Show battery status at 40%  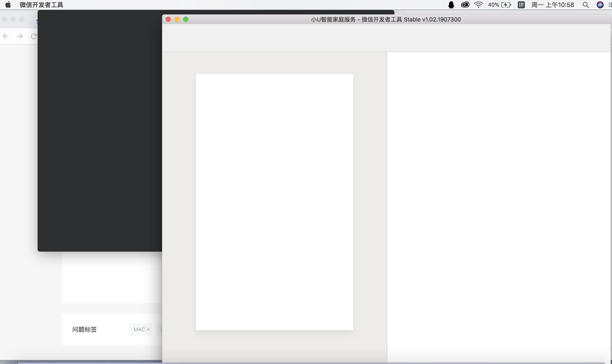tap(499, 5)
